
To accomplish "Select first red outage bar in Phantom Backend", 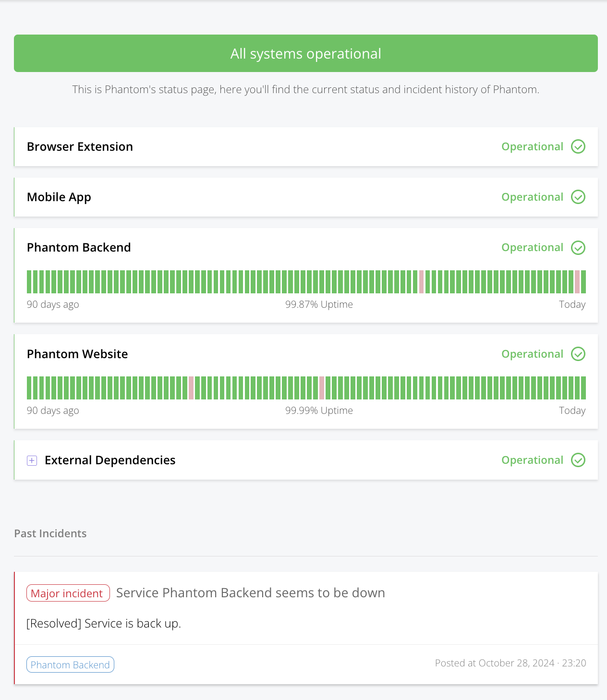I will [422, 282].
